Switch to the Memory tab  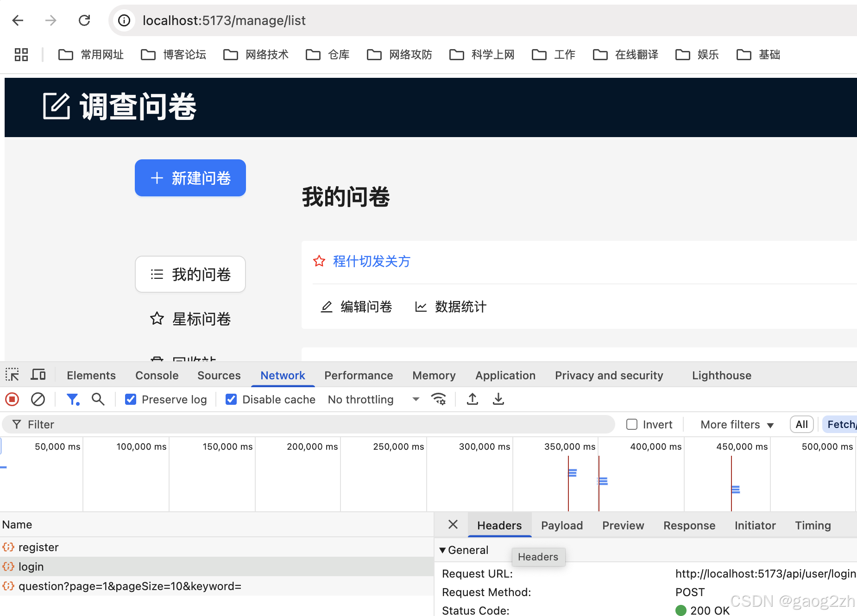(434, 375)
